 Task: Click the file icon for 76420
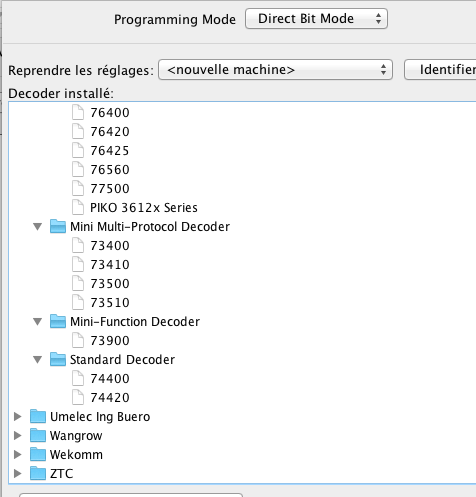[x=78, y=131]
